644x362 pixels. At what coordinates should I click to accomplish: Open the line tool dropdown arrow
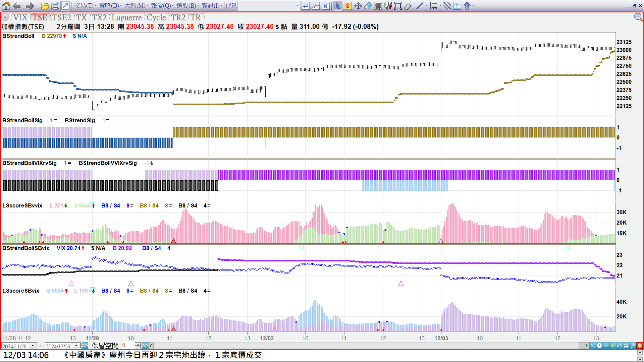pyautogui.click(x=427, y=6)
